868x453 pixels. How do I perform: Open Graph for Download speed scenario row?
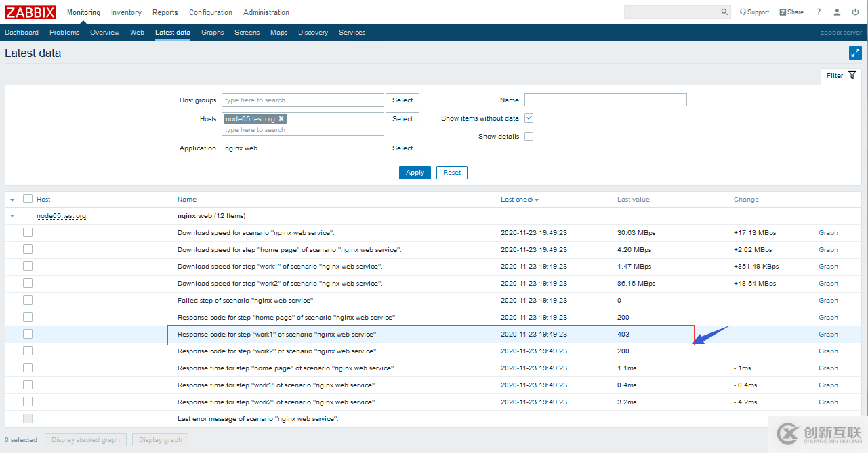tap(828, 232)
